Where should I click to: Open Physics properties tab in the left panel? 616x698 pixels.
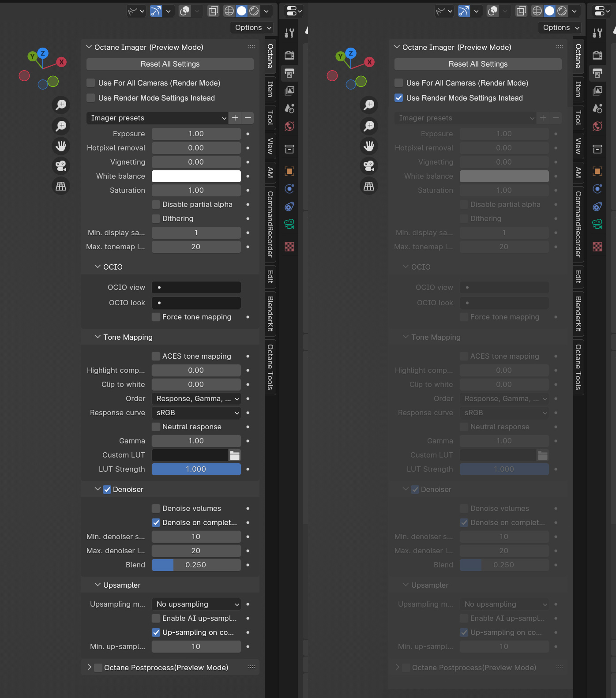click(289, 189)
